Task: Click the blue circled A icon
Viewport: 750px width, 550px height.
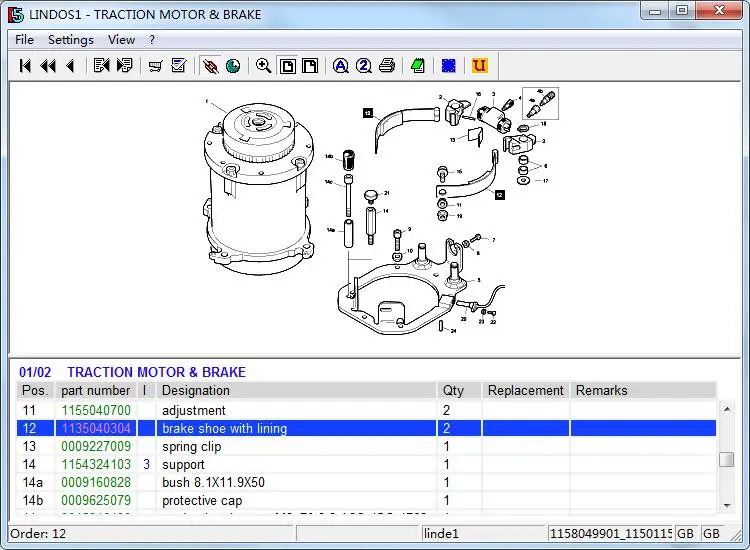Action: (340, 66)
